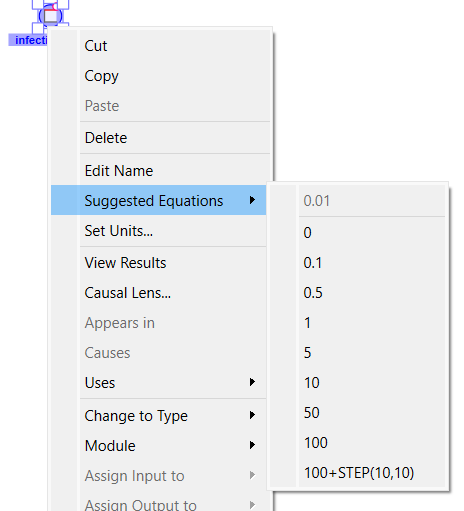
Task: Expand the Suggested Equations submenu arrow
Action: 252,200
